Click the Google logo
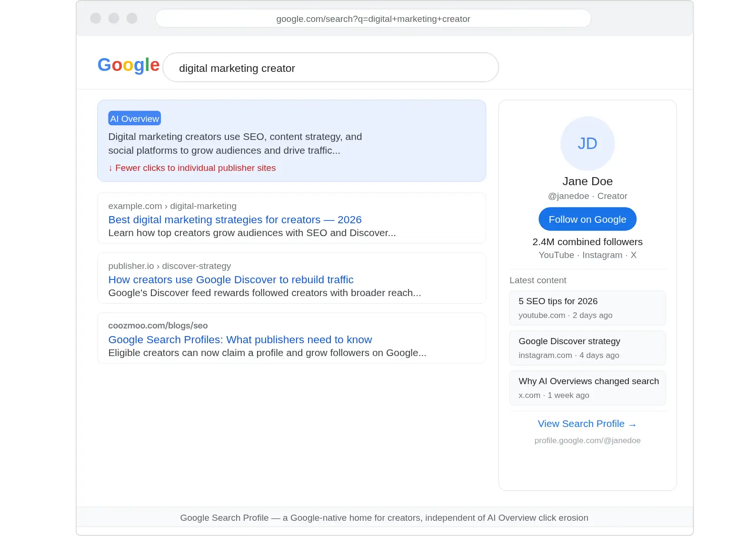This screenshot has width=756, height=536. click(x=129, y=65)
